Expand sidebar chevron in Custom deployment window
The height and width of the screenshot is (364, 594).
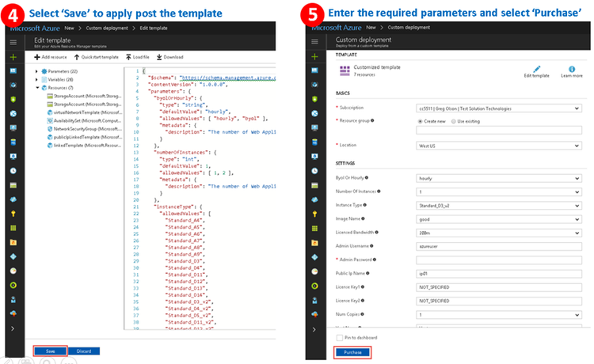(314, 329)
